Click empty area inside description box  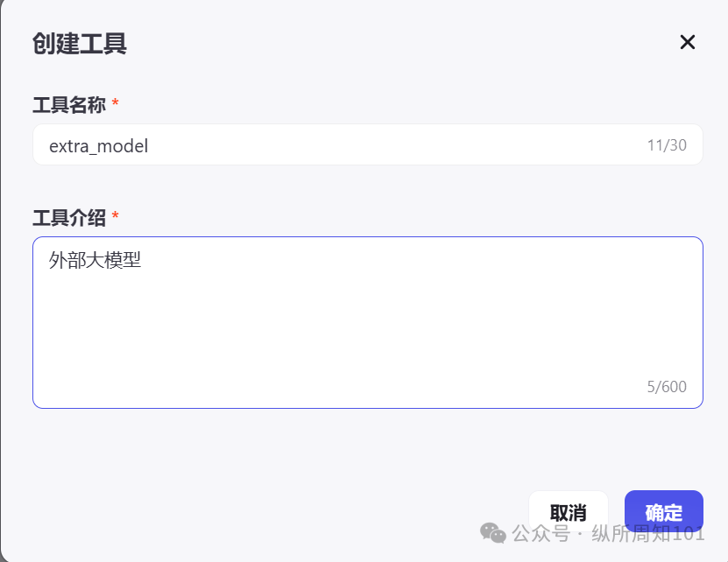[368, 341]
